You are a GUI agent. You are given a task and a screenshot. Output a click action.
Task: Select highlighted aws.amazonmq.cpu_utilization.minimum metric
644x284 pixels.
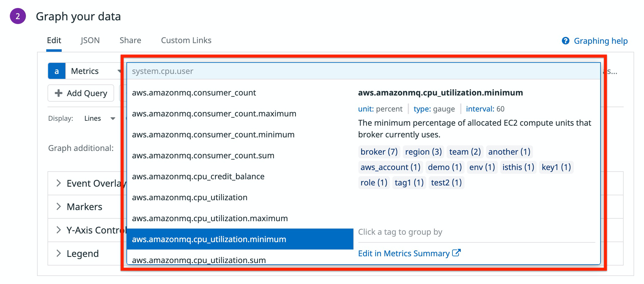click(x=240, y=239)
